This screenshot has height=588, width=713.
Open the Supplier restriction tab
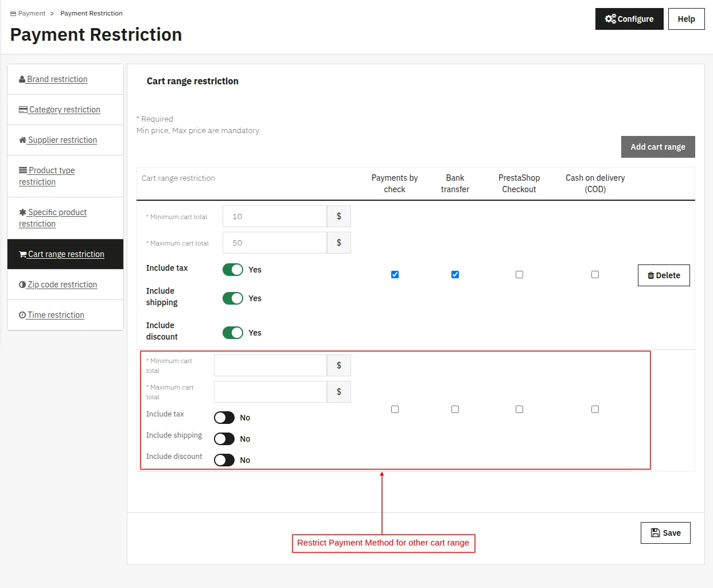click(x=65, y=140)
